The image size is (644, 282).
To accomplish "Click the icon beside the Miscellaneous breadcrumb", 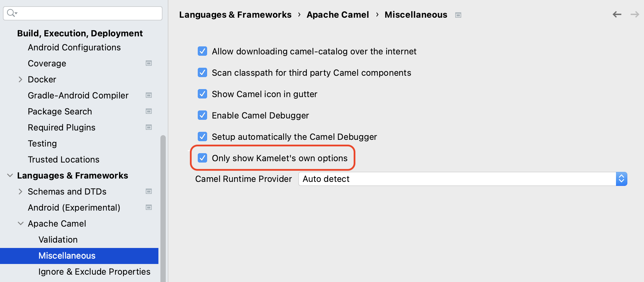I will click(x=458, y=15).
